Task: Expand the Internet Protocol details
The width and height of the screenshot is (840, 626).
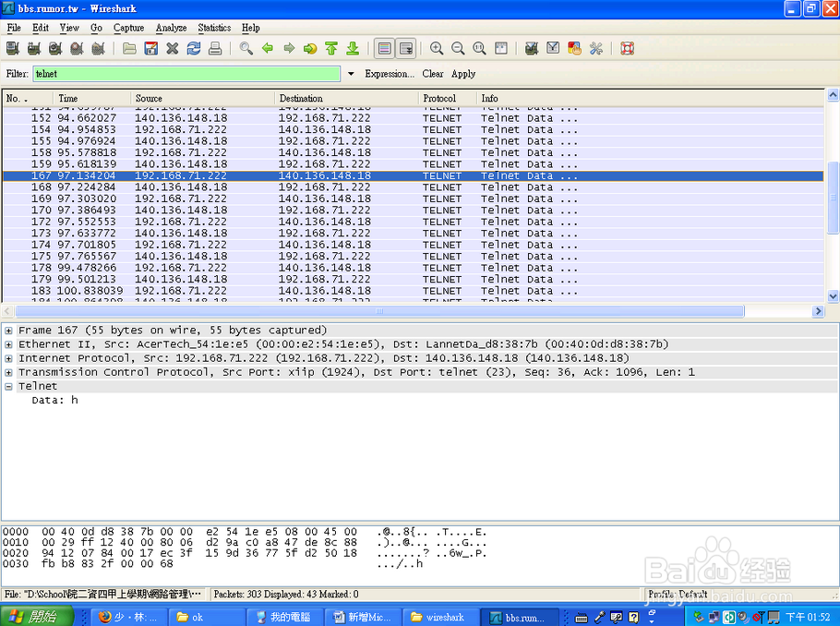Action: click(x=8, y=358)
